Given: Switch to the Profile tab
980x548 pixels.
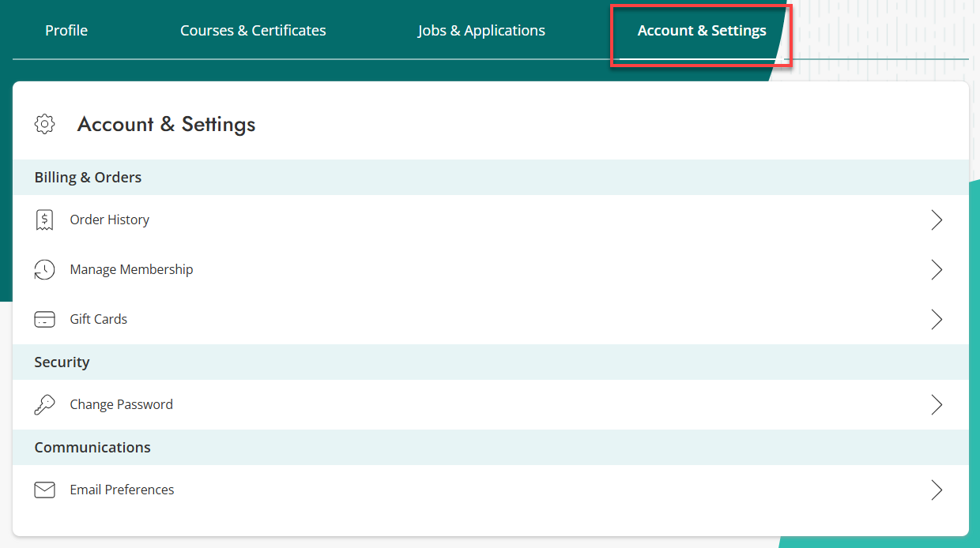Looking at the screenshot, I should [66, 31].
